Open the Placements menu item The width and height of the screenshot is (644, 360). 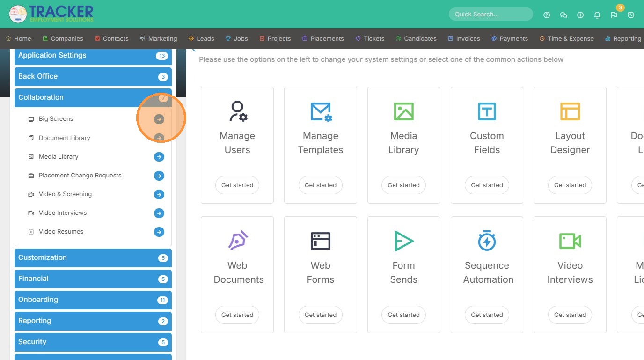pyautogui.click(x=323, y=39)
